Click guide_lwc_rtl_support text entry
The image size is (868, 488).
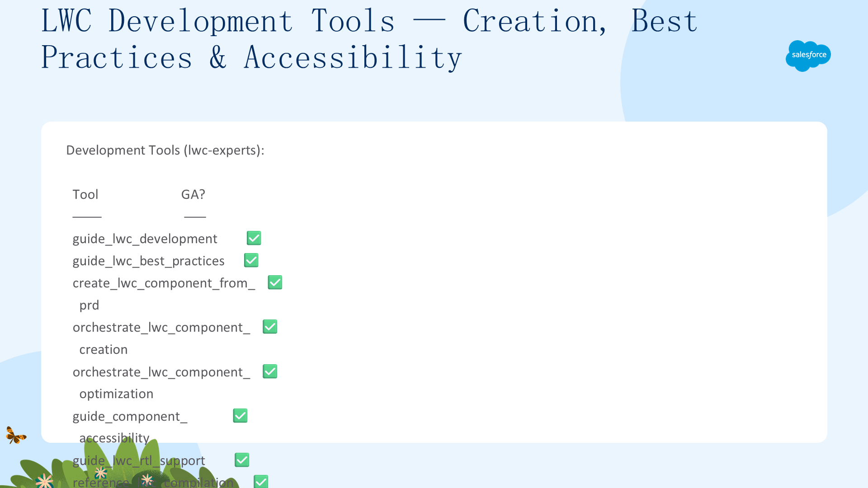(x=139, y=460)
